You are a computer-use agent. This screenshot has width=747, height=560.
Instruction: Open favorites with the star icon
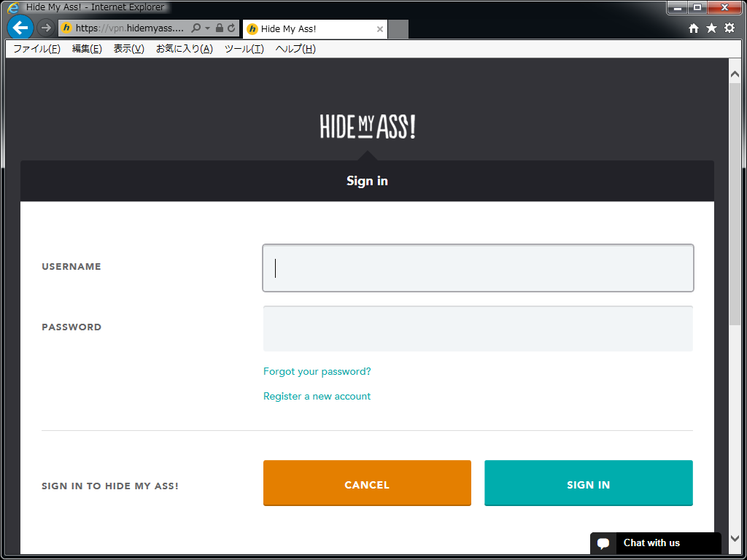pyautogui.click(x=711, y=28)
